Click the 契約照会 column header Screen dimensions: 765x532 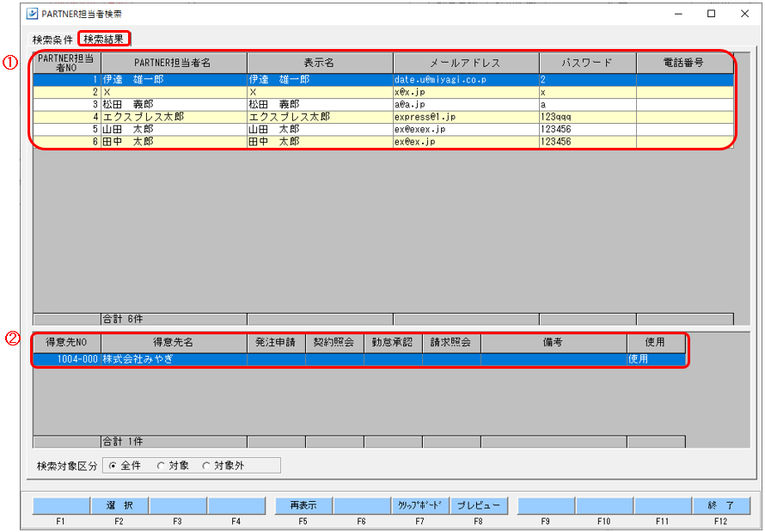334,343
